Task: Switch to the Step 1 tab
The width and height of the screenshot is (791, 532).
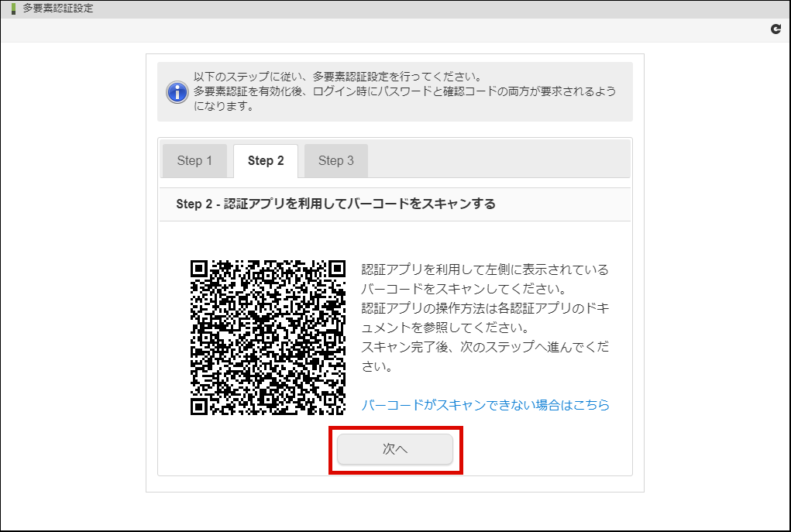Action: point(194,161)
